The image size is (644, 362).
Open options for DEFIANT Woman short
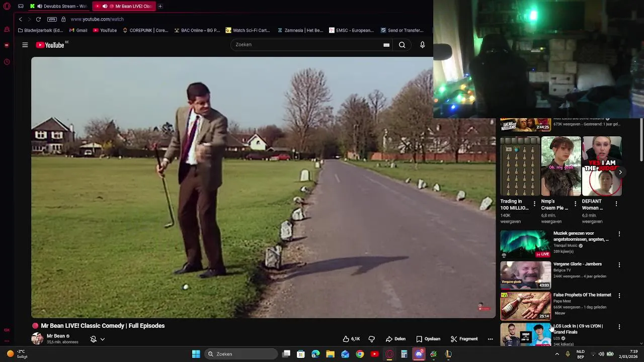click(616, 204)
